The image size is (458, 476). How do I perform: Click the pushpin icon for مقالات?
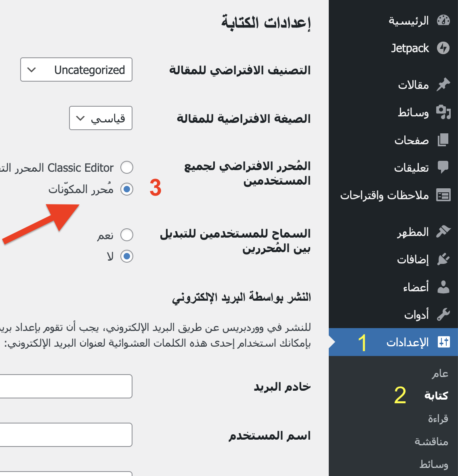[x=443, y=85]
